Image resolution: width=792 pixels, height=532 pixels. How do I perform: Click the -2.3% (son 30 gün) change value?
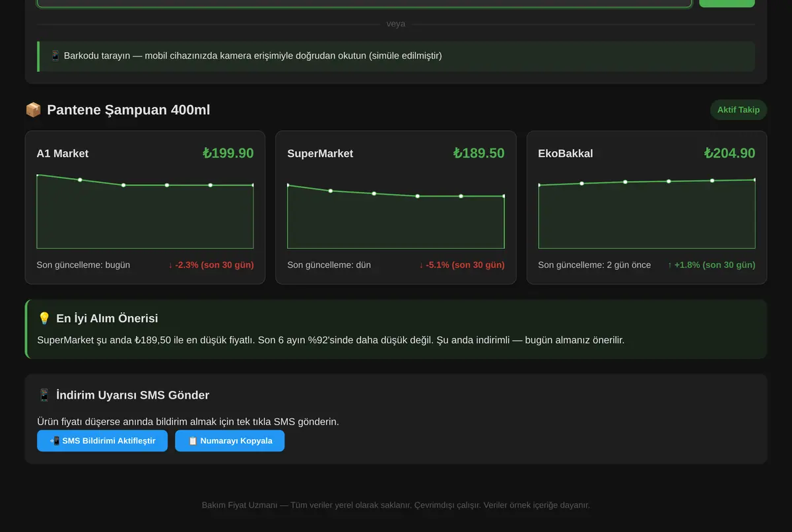pyautogui.click(x=211, y=265)
